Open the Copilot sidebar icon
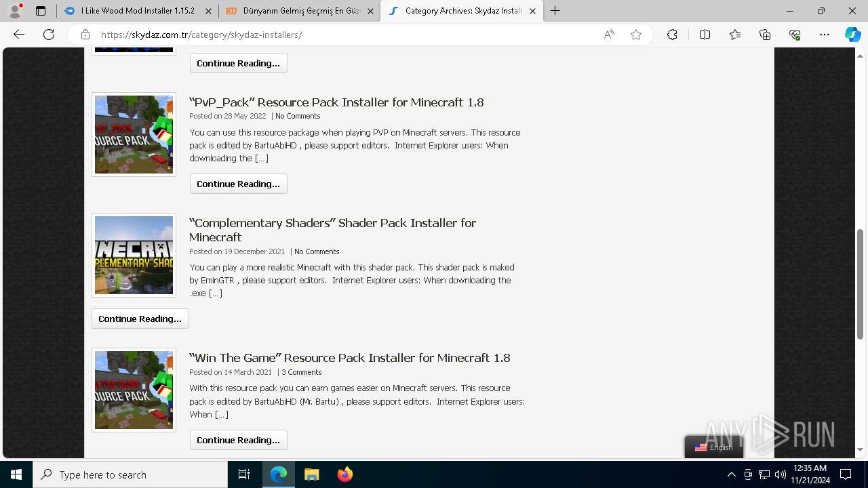This screenshot has width=868, height=488. click(x=852, y=35)
